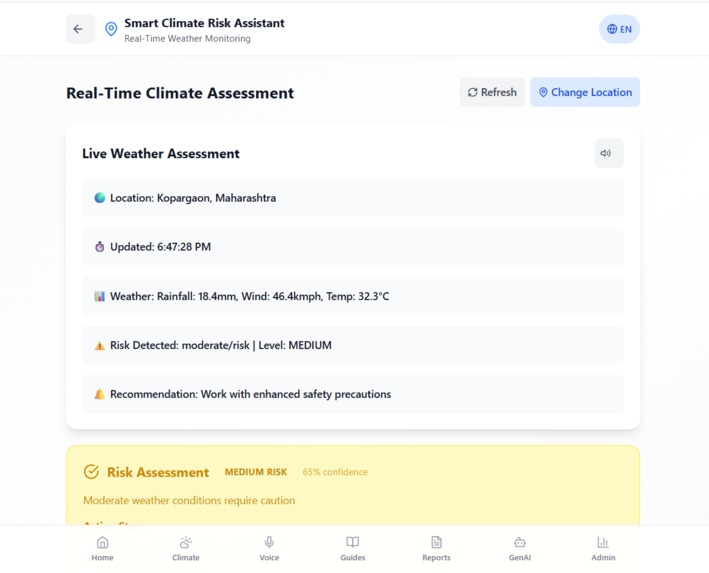This screenshot has height=573, width=709.
Task: Open the EN language selector
Action: tap(619, 29)
